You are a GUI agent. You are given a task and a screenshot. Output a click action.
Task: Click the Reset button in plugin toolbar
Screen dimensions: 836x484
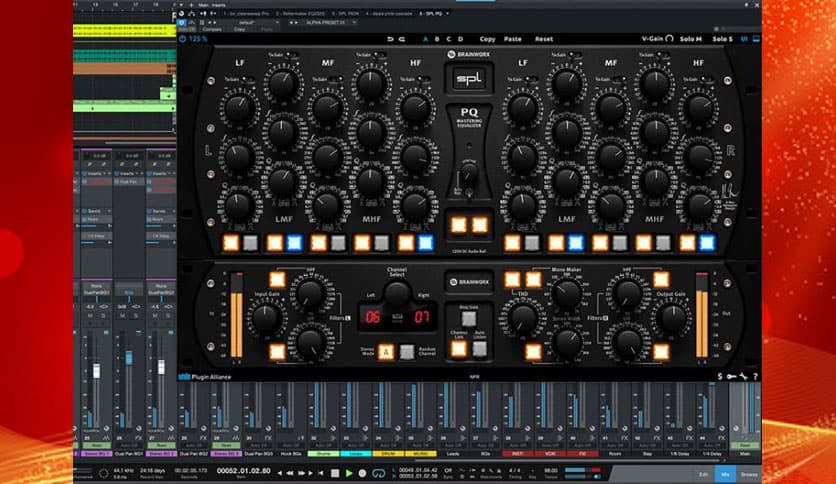[544, 39]
